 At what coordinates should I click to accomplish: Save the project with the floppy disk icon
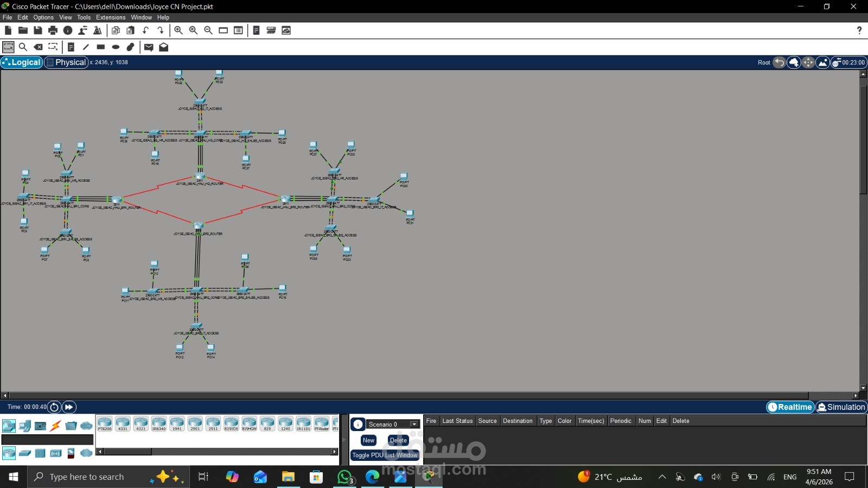38,30
